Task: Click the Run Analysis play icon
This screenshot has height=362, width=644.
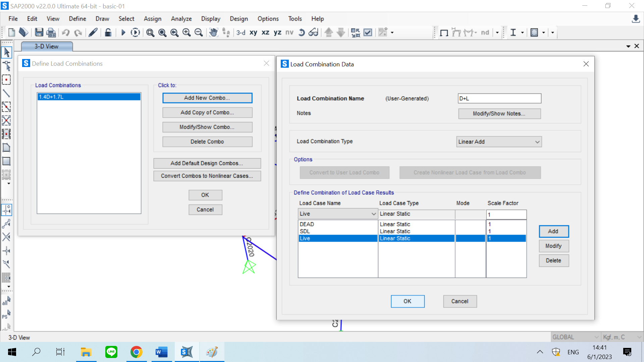Action: 123,33
